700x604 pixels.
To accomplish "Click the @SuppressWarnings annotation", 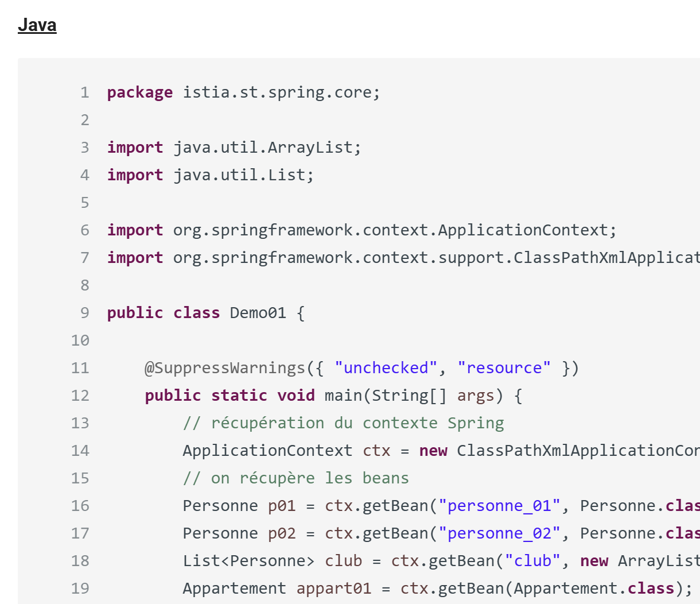I will click(x=225, y=368).
